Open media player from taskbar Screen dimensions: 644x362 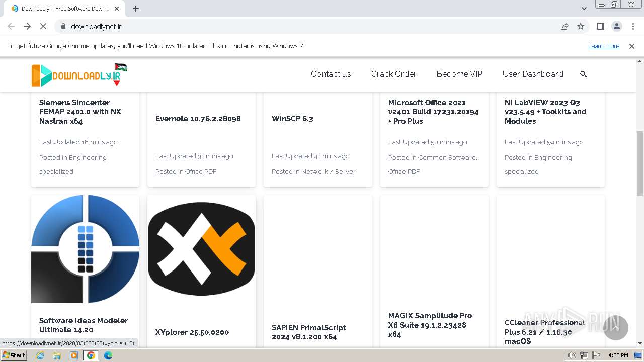coord(74,355)
